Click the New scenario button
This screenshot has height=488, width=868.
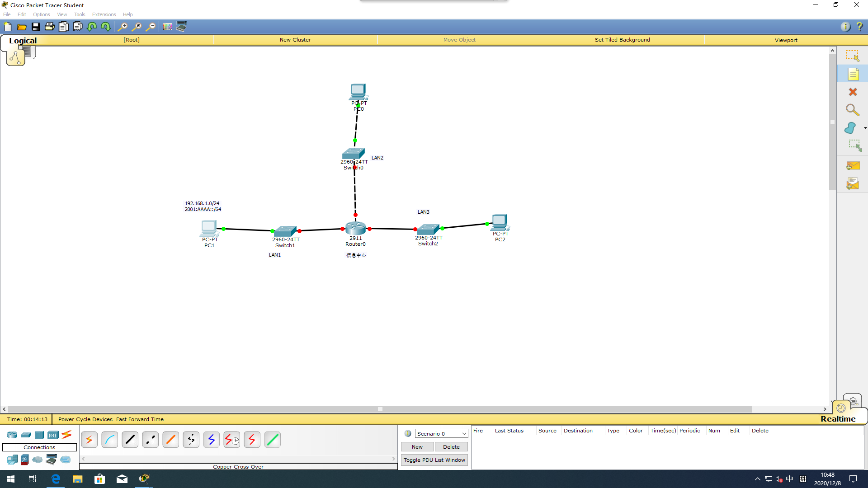tap(417, 446)
